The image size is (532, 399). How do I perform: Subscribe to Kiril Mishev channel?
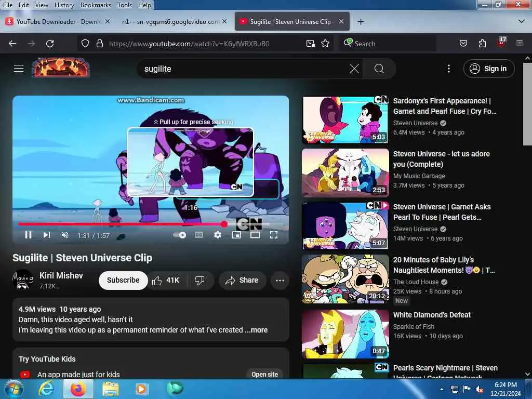123,280
